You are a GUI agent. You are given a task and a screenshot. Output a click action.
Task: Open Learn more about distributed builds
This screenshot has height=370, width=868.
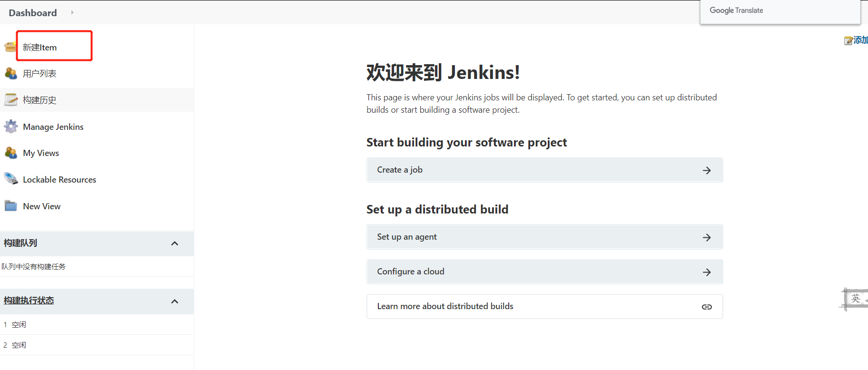[544, 306]
